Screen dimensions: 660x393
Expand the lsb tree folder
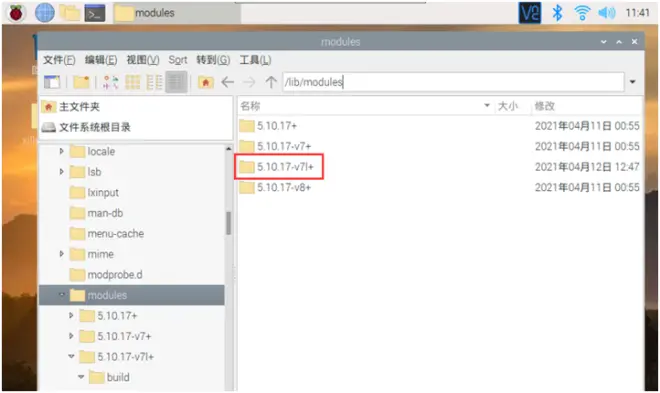[62, 172]
